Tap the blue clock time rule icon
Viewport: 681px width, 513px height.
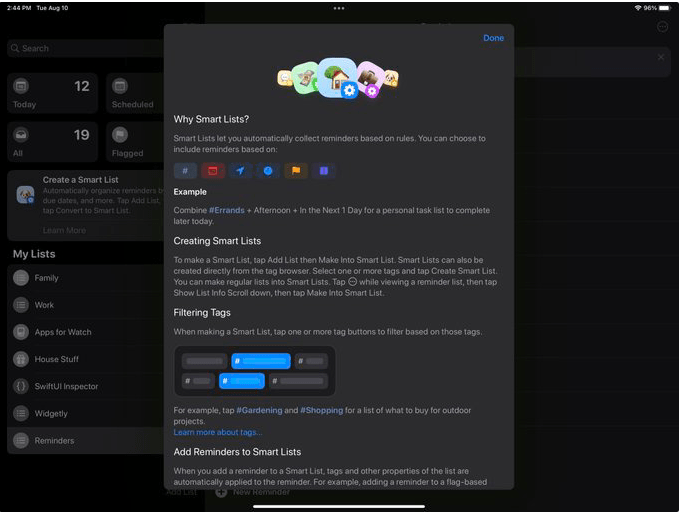[x=268, y=171]
